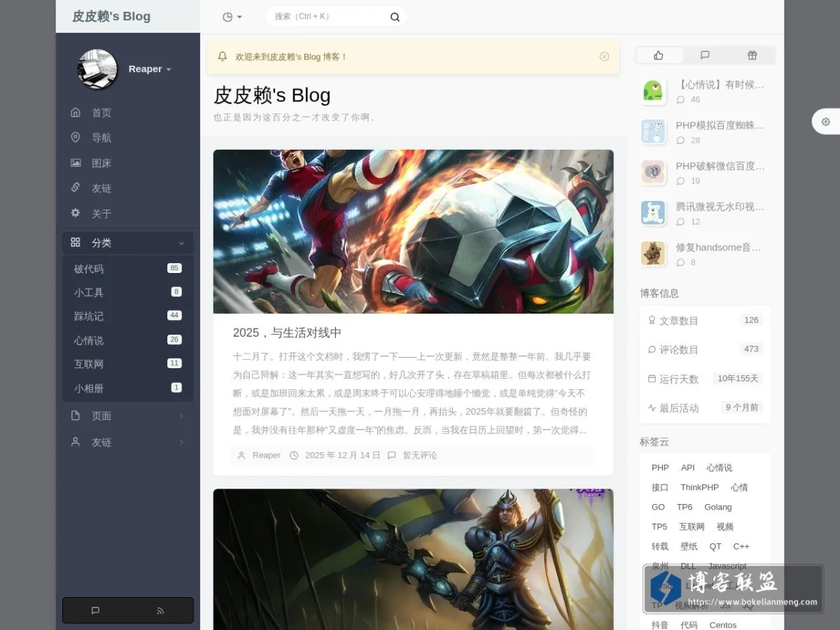
Task: Click the 运行天数 value 10年155天
Action: 738,379
